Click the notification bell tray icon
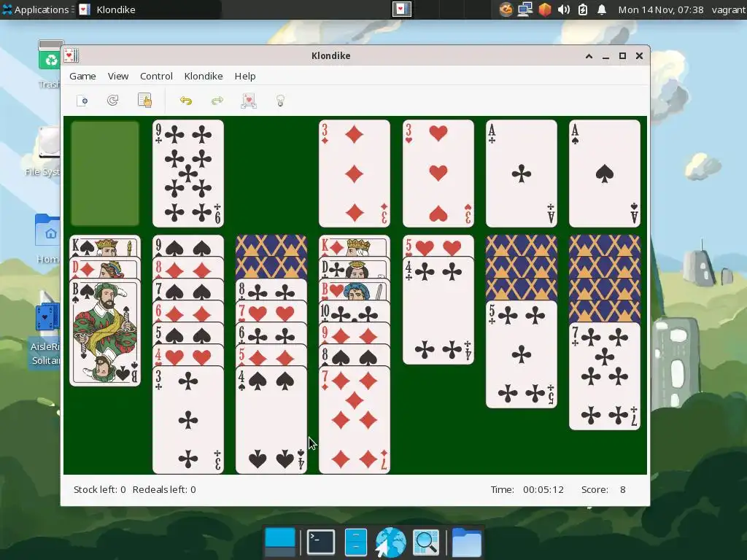The height and width of the screenshot is (560, 747). (602, 9)
